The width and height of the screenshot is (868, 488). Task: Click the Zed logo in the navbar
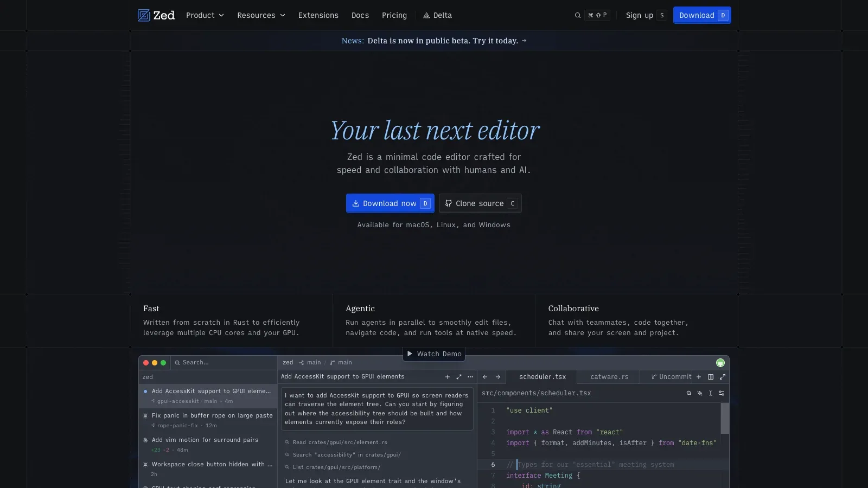[156, 15]
